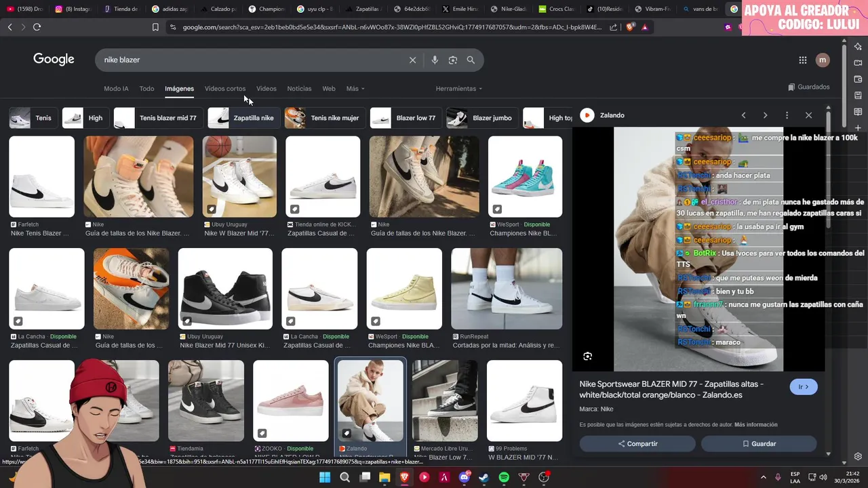Open ZOOKO pink Blazer Low thumbnail
The height and width of the screenshot is (488, 868).
291,401
